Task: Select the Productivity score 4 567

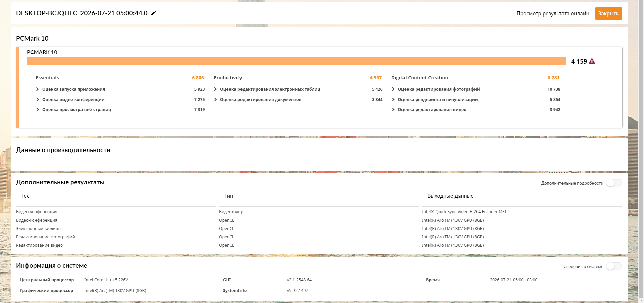Action: 376,78
